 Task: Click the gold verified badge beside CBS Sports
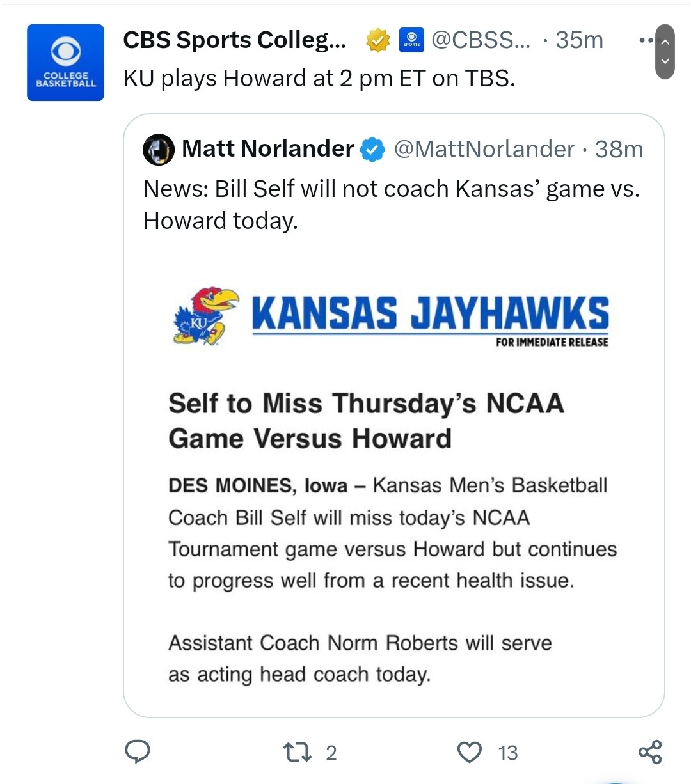click(378, 41)
